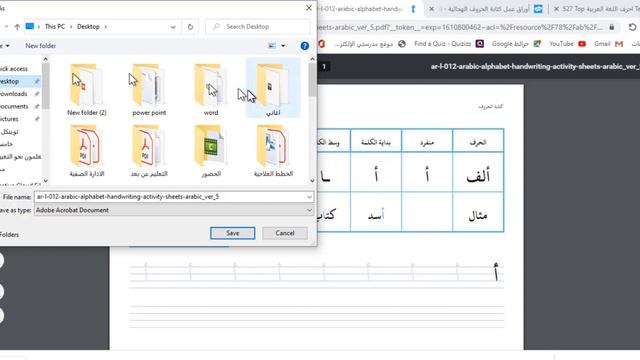Screen dimensions: 640x360
Task: Click Desktop in the address breadcrumb
Action: point(88,27)
